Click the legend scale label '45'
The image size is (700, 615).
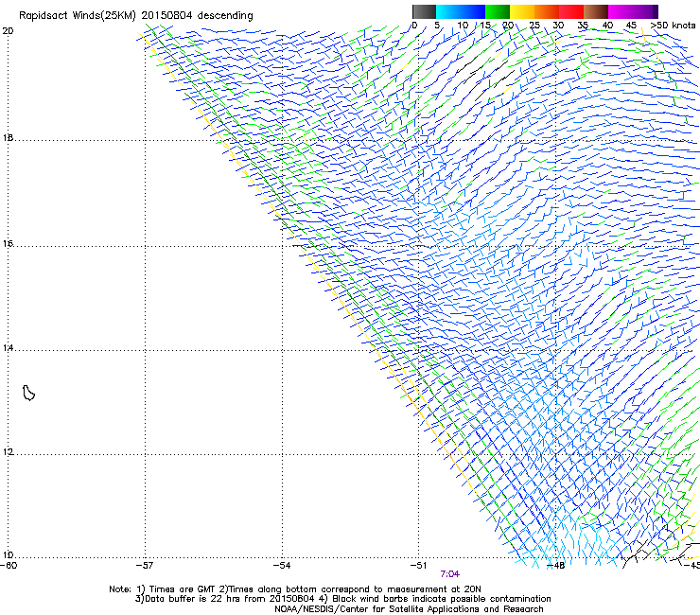pos(631,26)
